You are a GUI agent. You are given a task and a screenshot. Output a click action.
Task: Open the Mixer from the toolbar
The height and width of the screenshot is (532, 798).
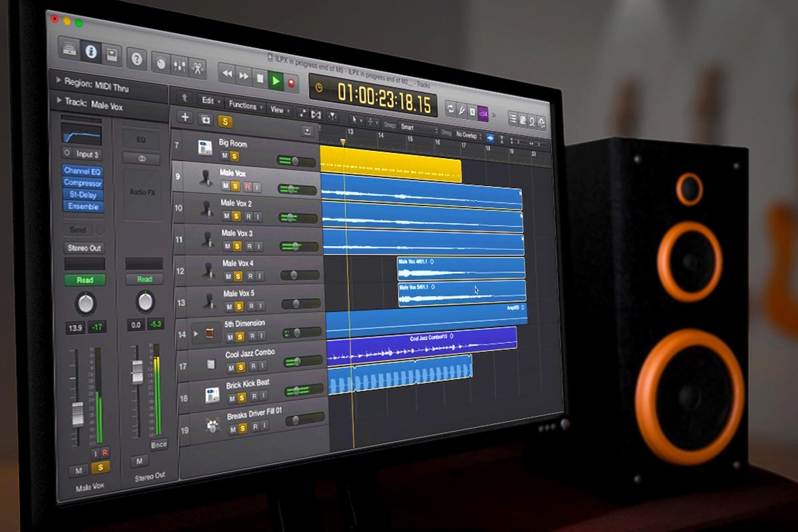[181, 66]
